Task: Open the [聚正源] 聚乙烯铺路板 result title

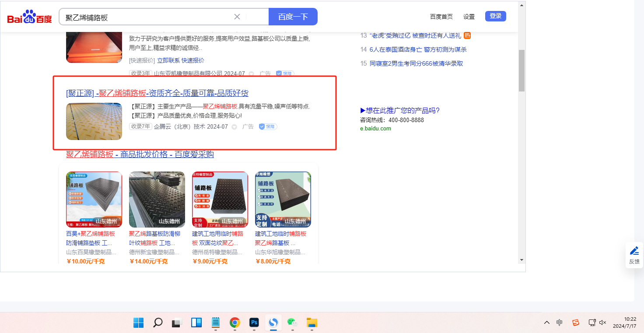Action: (x=157, y=93)
